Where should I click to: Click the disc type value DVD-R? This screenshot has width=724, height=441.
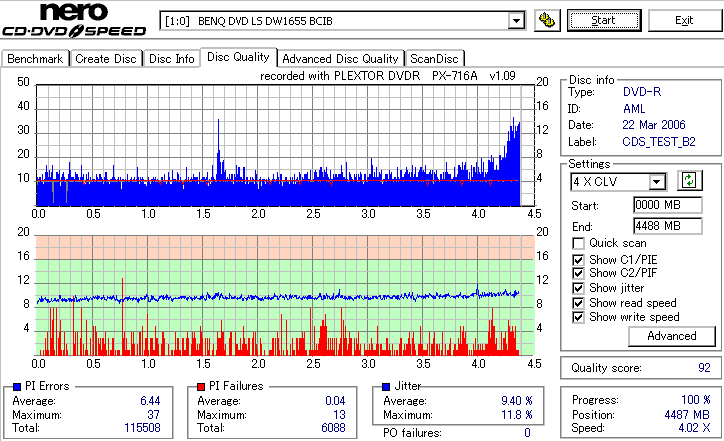pyautogui.click(x=642, y=92)
